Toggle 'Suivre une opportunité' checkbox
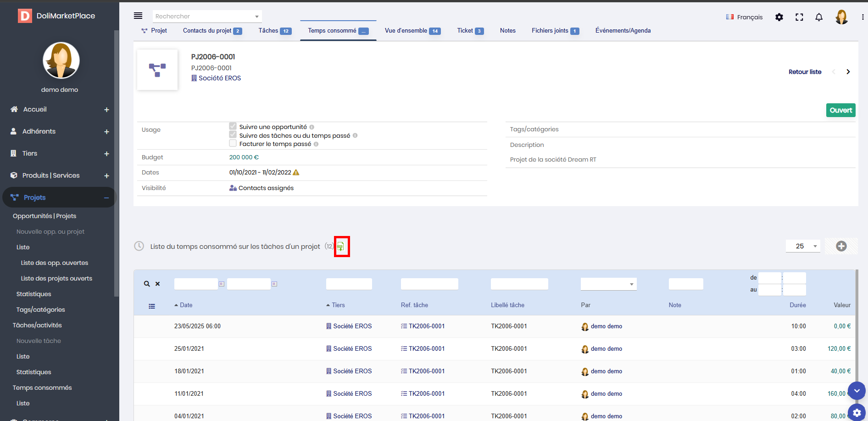Image resolution: width=868 pixels, height=421 pixels. [x=233, y=127]
